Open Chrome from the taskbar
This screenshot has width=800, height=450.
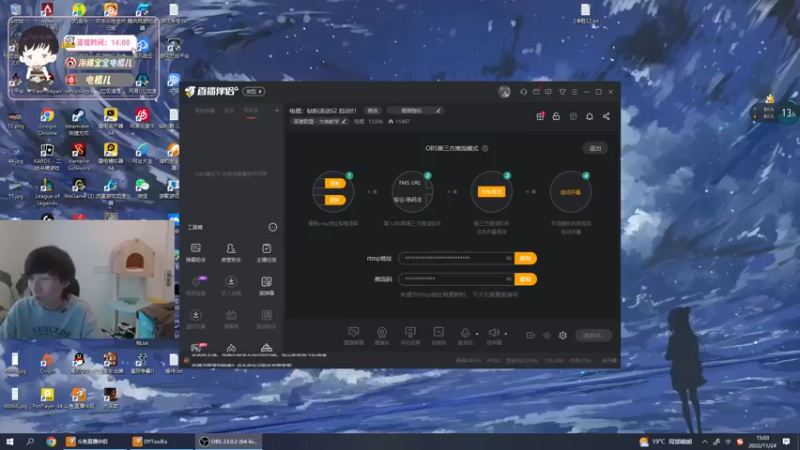coord(51,441)
